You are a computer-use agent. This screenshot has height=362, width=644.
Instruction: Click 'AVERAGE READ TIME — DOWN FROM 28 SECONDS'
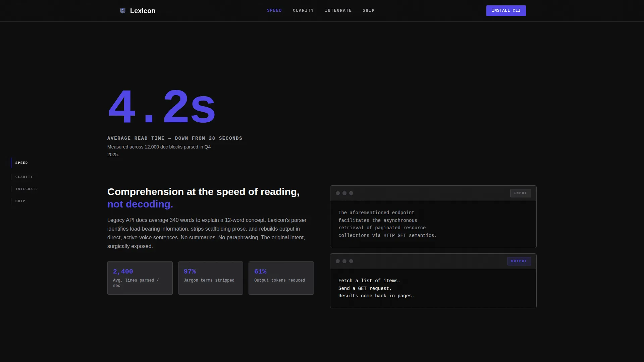click(175, 138)
